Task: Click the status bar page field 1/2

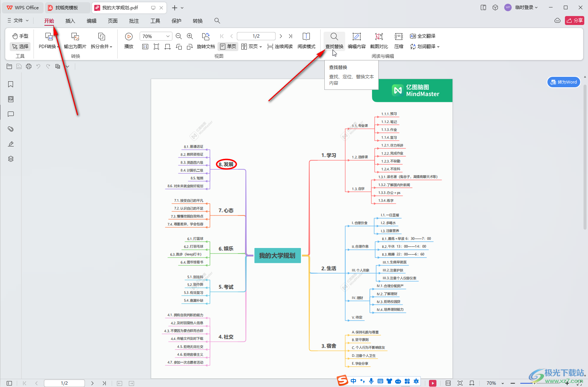Action: coord(64,383)
